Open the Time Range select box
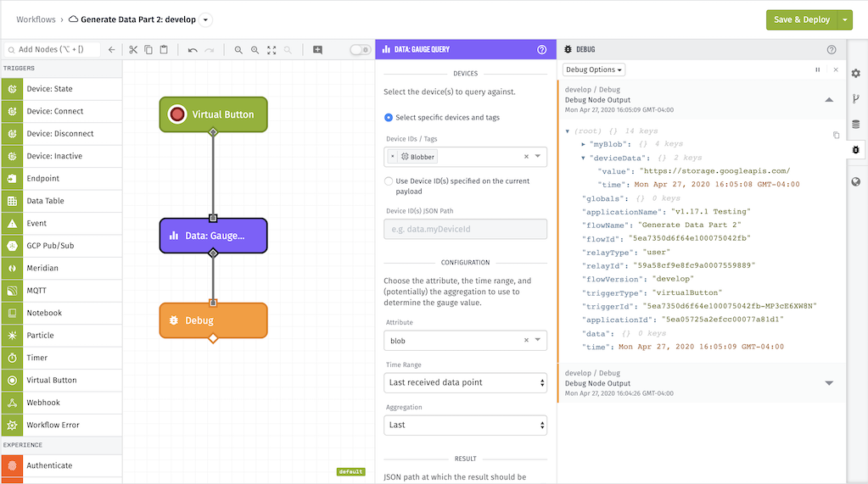 click(466, 383)
